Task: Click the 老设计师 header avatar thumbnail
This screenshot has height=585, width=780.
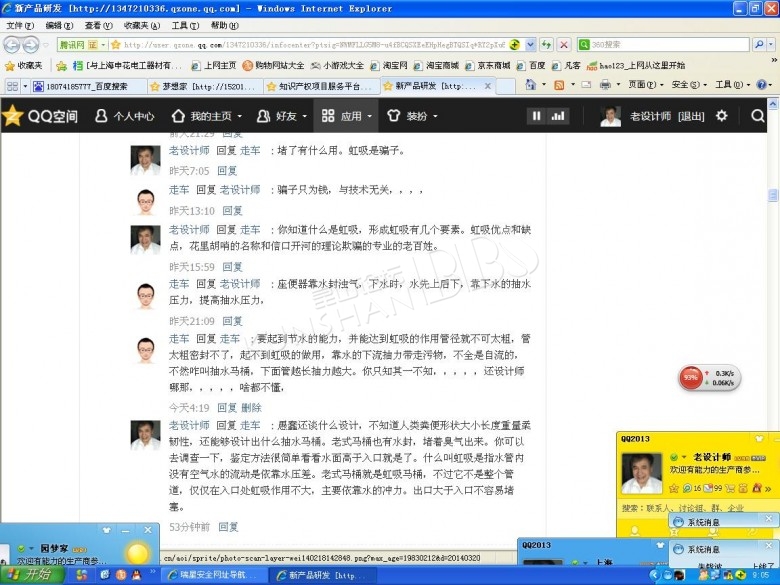Action: tap(610, 116)
